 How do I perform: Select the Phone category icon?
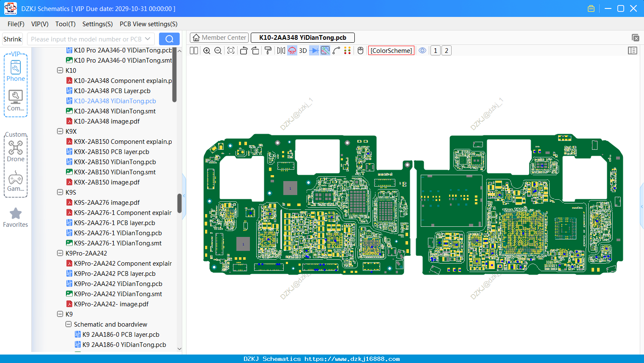[16, 70]
